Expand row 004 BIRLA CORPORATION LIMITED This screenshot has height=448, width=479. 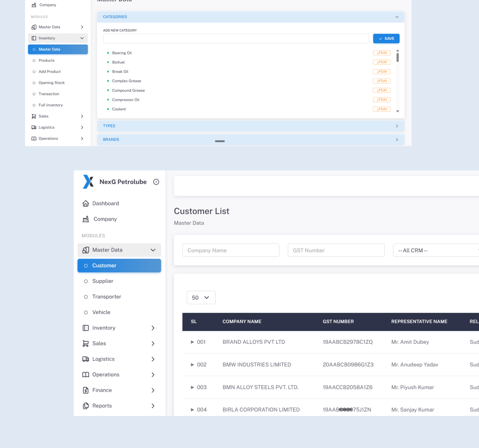(x=193, y=410)
